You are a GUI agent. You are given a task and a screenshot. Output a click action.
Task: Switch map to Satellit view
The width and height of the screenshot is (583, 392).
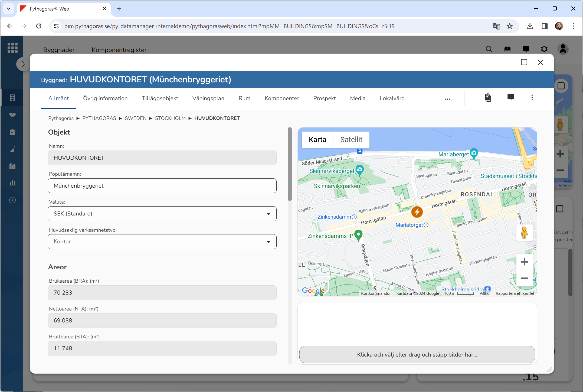(x=351, y=140)
